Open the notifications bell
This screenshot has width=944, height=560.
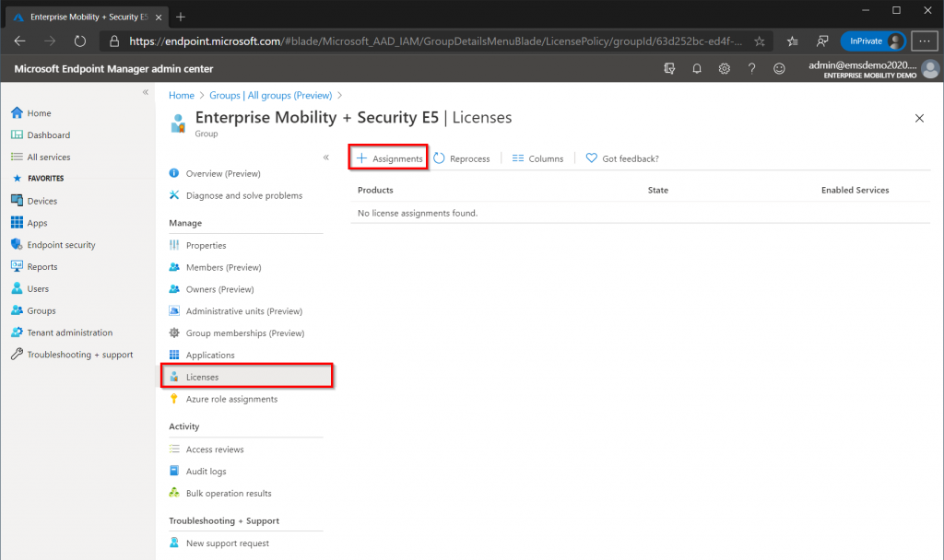point(697,68)
